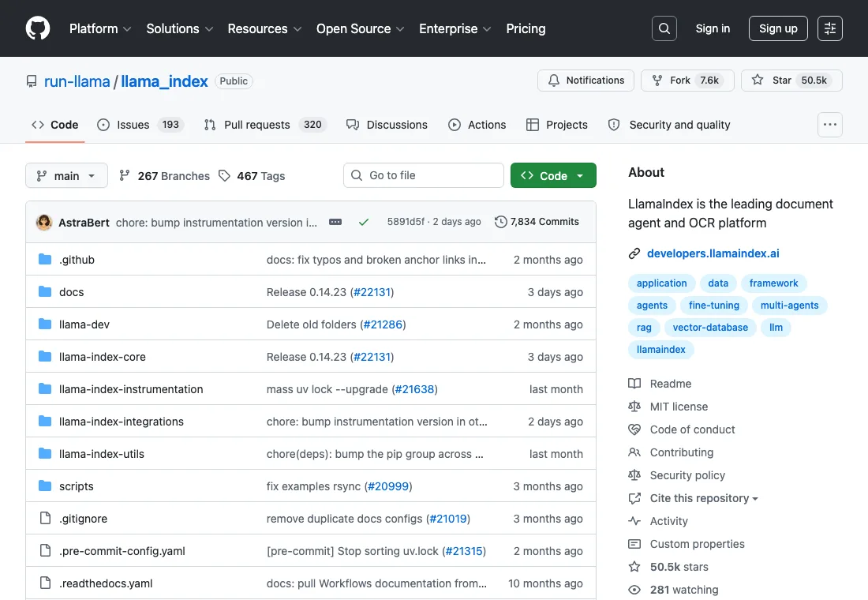Click the Star icon next to 50.5k
Image resolution: width=868 pixels, height=600 pixels.
point(758,81)
